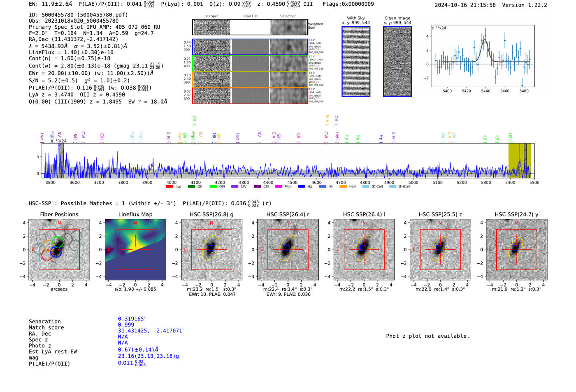
Task: Select the CIV legend swatch
Action: (235, 187)
